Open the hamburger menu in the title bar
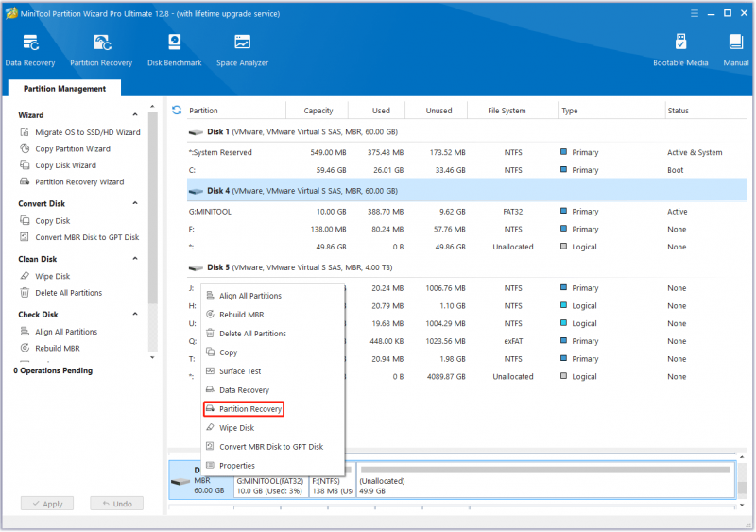Viewport: 756px width, 532px height. click(695, 13)
